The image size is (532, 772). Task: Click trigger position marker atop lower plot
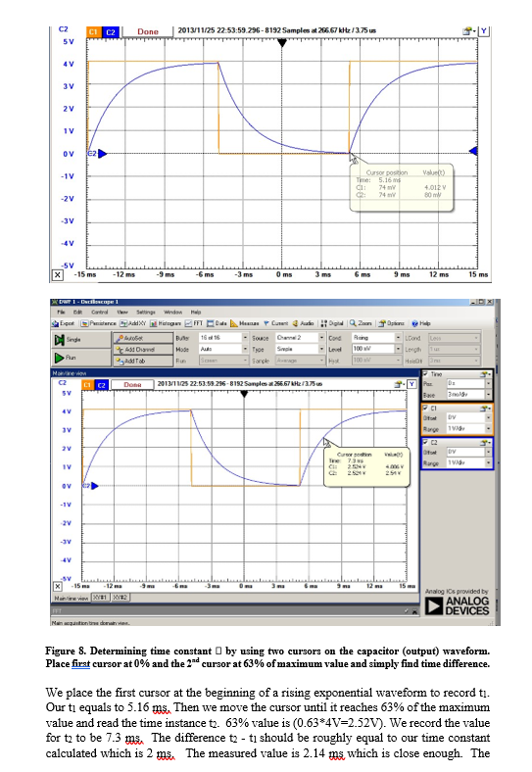[x=244, y=395]
